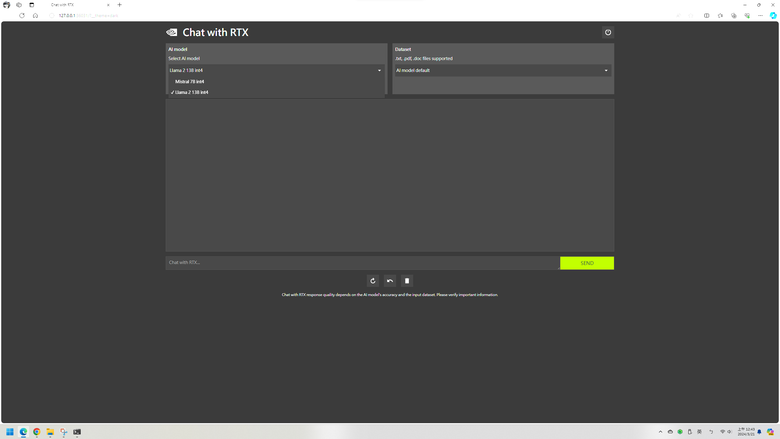This screenshot has height=439, width=780.
Task: Click the delete chat trash icon
Action: pos(407,281)
